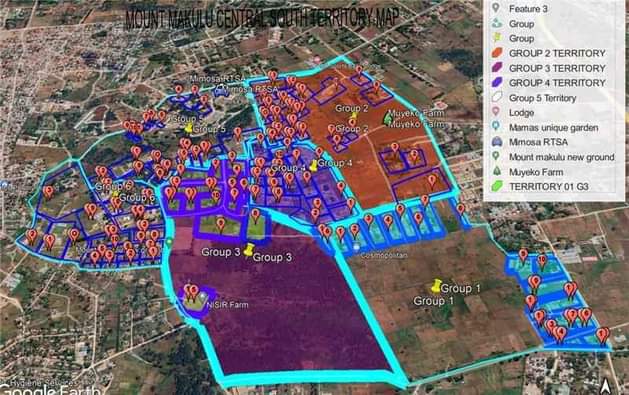Click the pink Lodge pin icon in legend

pyautogui.click(x=496, y=112)
